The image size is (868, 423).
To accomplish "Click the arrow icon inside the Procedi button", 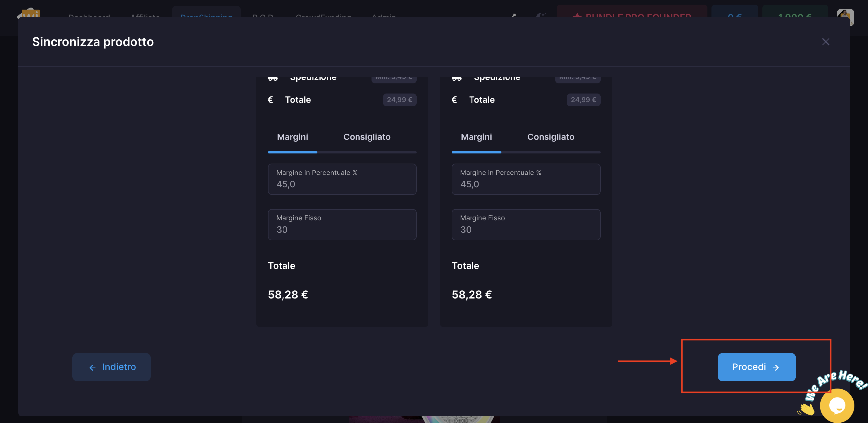I will click(x=776, y=367).
